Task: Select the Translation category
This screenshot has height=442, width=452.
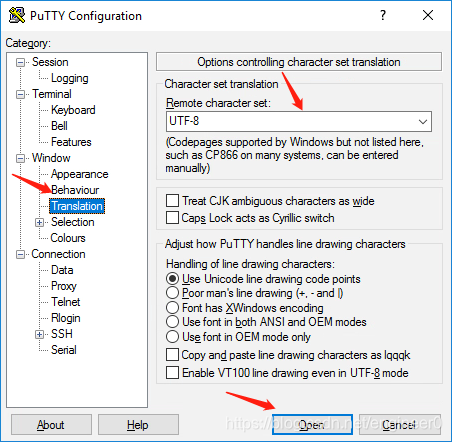Action: tap(77, 206)
